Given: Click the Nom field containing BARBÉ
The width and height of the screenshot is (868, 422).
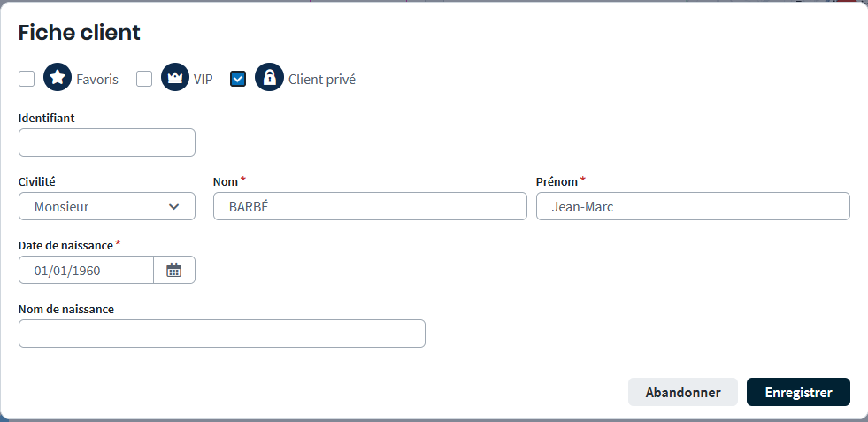Looking at the screenshot, I should 370,206.
